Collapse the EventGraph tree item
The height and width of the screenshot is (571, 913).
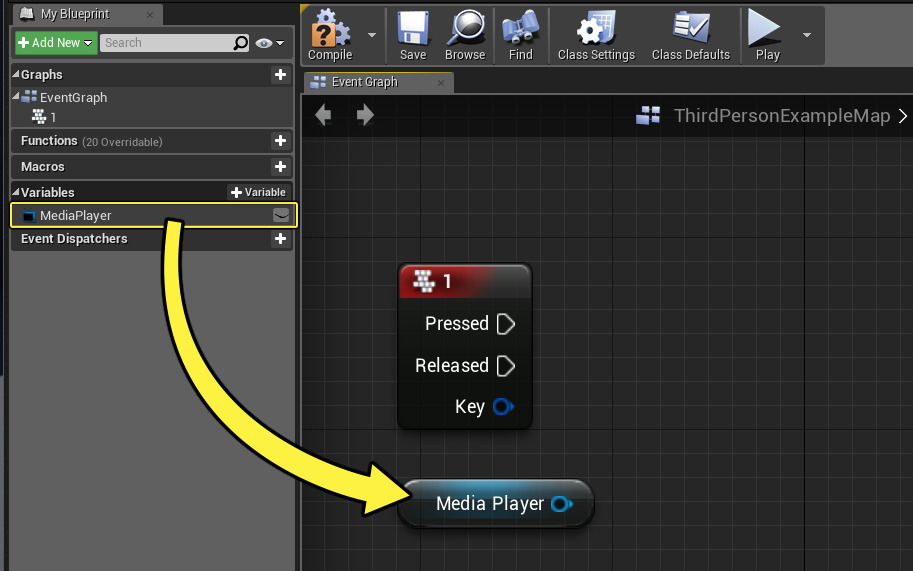pyautogui.click(x=16, y=97)
